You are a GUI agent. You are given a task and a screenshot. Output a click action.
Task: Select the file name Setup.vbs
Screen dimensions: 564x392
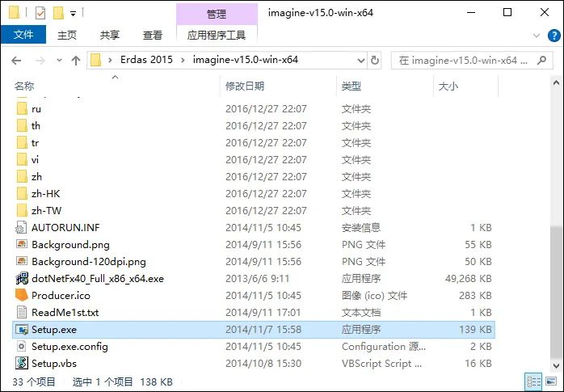point(54,363)
